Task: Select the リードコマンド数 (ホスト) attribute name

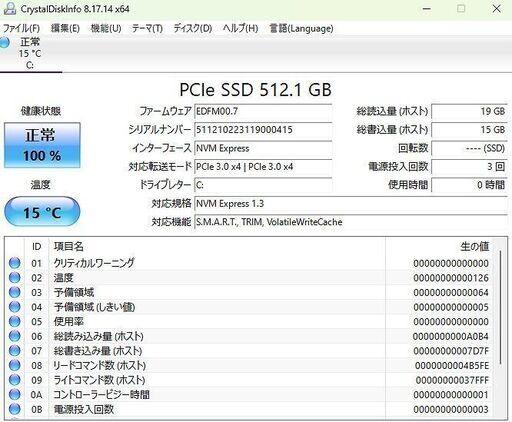Action: coord(100,365)
